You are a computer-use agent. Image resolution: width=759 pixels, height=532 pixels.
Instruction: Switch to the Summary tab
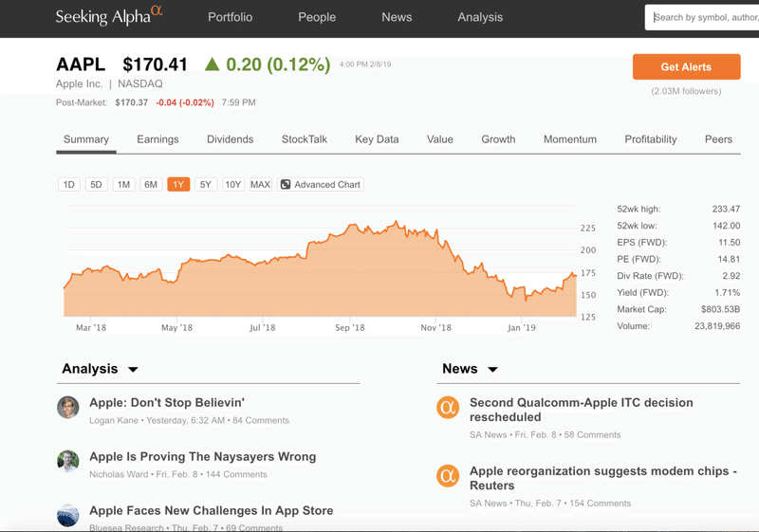point(86,139)
